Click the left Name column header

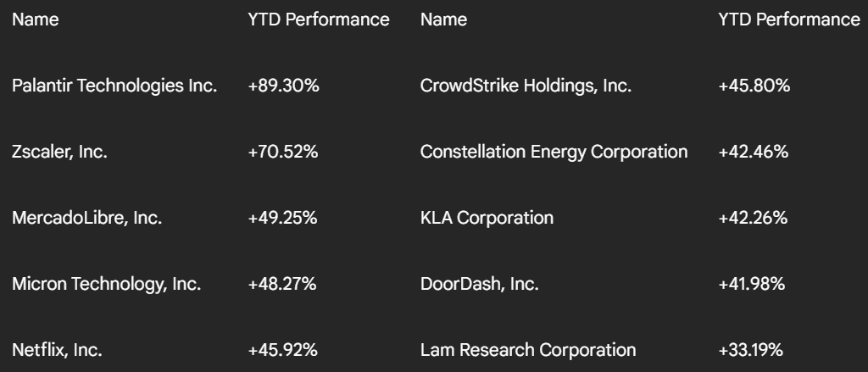[x=36, y=19]
